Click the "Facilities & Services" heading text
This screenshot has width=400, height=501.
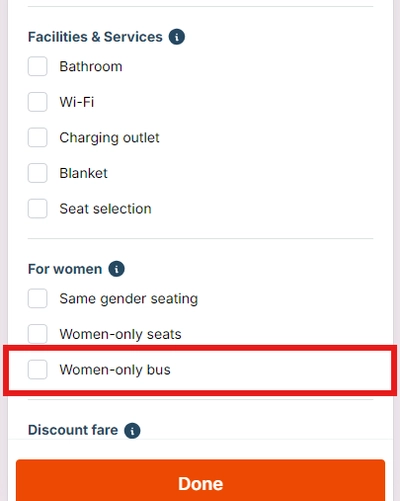(x=95, y=37)
